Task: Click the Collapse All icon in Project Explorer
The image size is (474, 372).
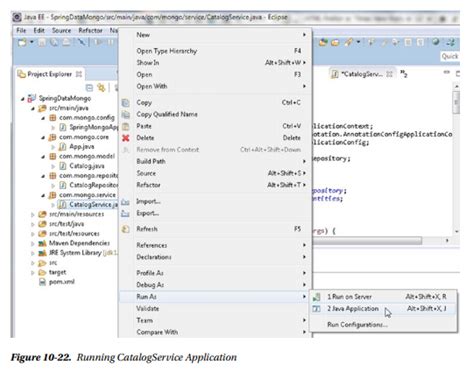Action: [x=89, y=88]
